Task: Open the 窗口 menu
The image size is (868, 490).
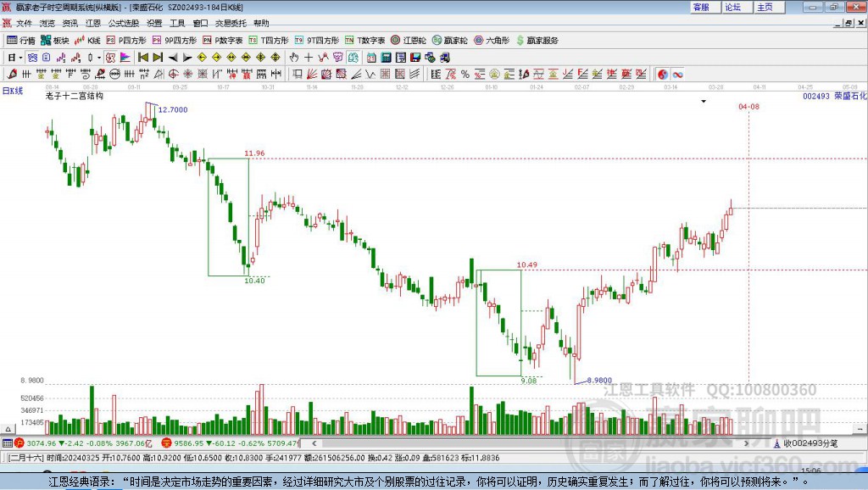Action: [x=200, y=23]
